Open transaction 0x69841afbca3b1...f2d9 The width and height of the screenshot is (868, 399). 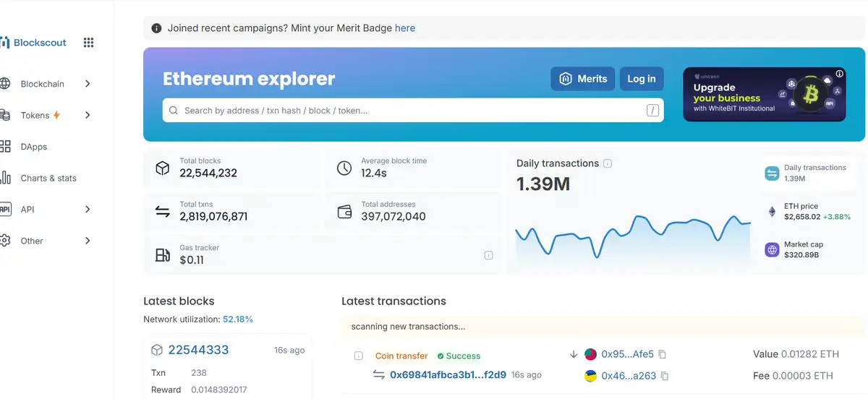click(448, 375)
